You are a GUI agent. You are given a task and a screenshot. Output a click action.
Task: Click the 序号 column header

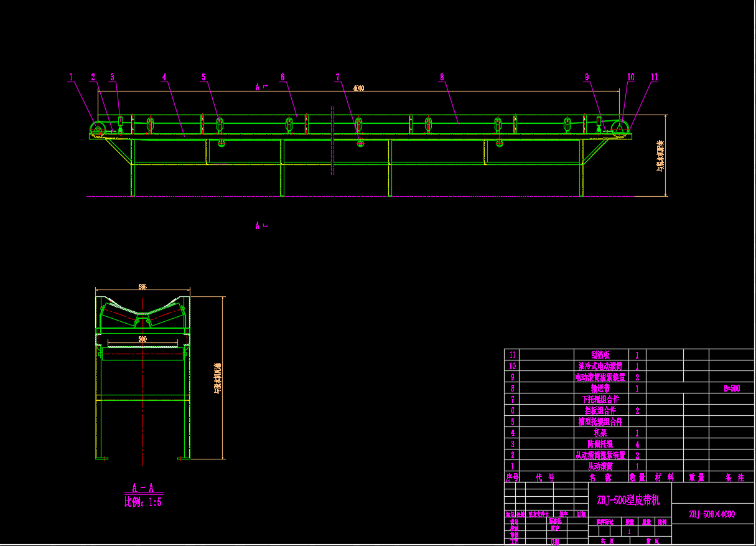(511, 478)
